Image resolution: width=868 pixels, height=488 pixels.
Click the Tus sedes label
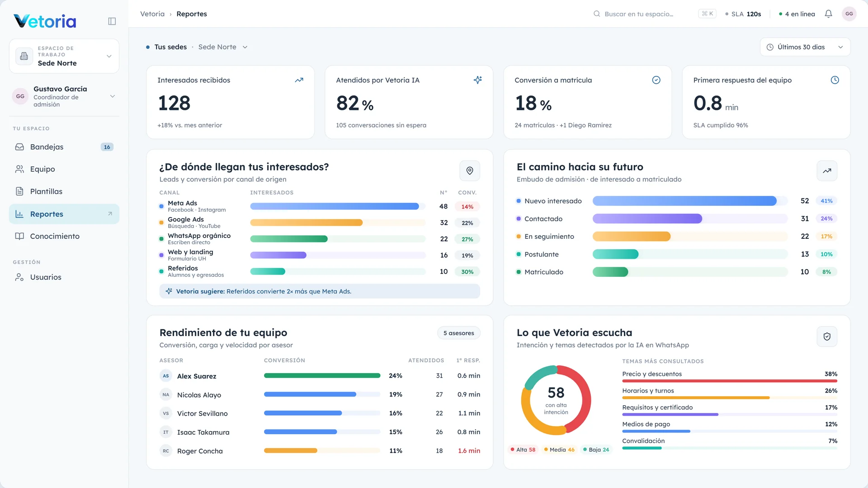point(170,47)
